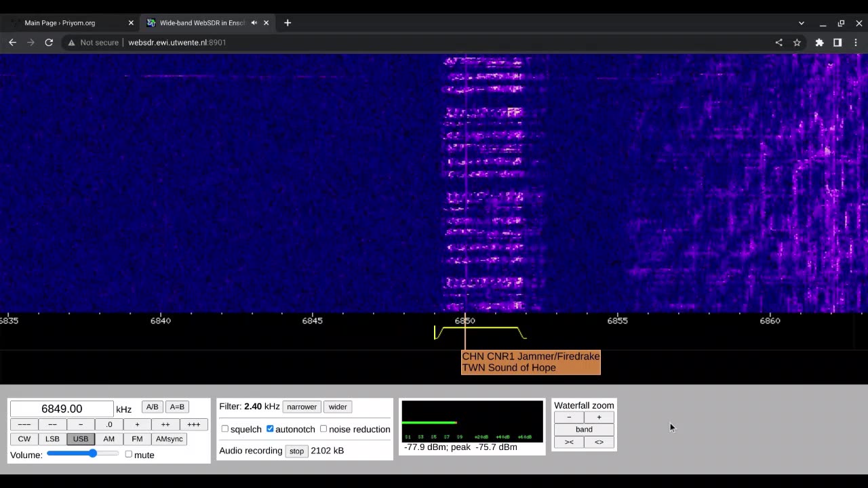Make the filter narrower
The width and height of the screenshot is (868, 488).
tap(302, 407)
